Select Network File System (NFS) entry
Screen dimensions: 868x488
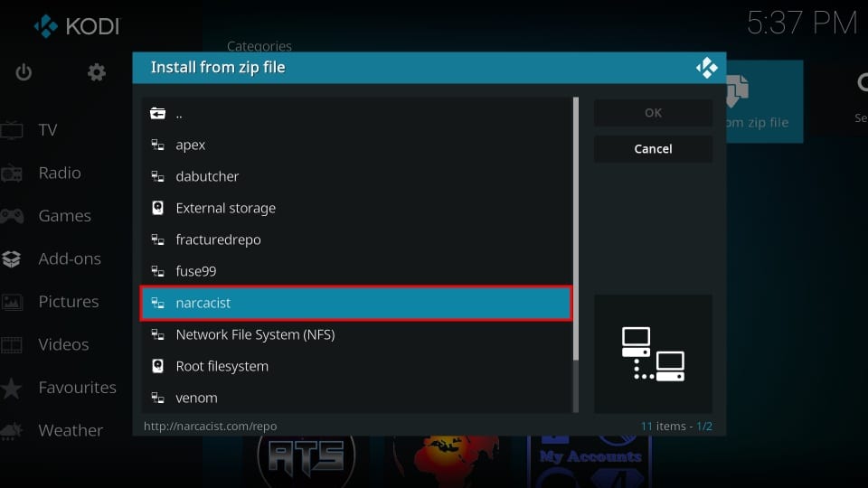pos(356,334)
